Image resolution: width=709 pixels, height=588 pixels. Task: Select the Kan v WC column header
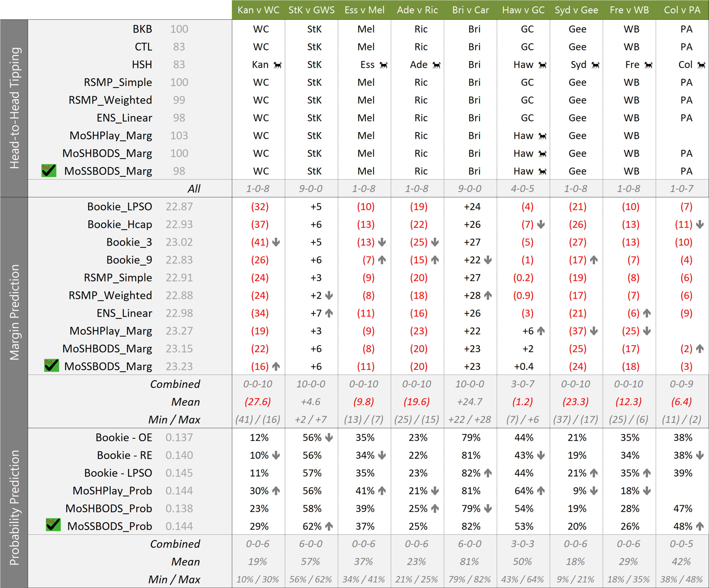pyautogui.click(x=258, y=10)
